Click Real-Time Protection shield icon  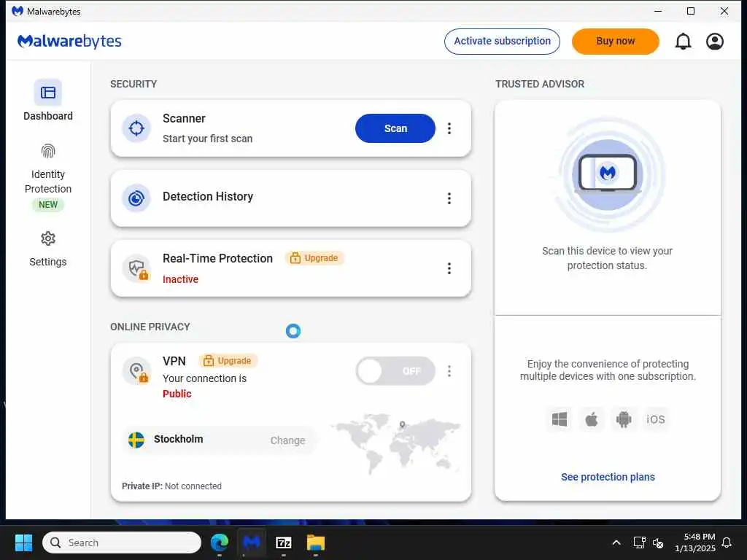[136, 268]
